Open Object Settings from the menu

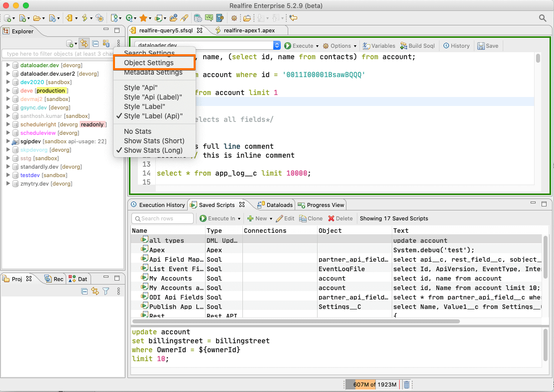click(154, 63)
